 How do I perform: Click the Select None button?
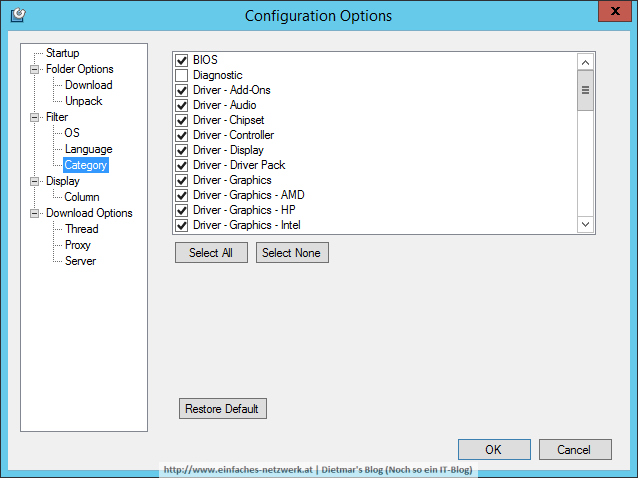coord(292,253)
